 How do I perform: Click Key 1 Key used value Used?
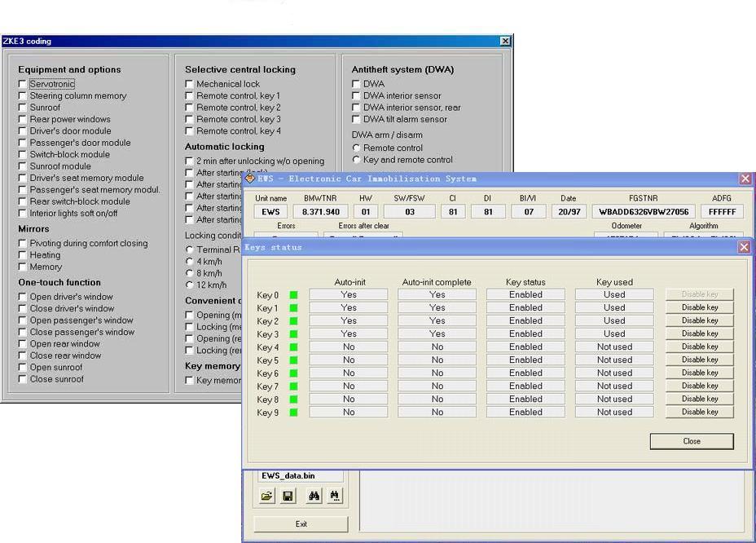(x=615, y=307)
